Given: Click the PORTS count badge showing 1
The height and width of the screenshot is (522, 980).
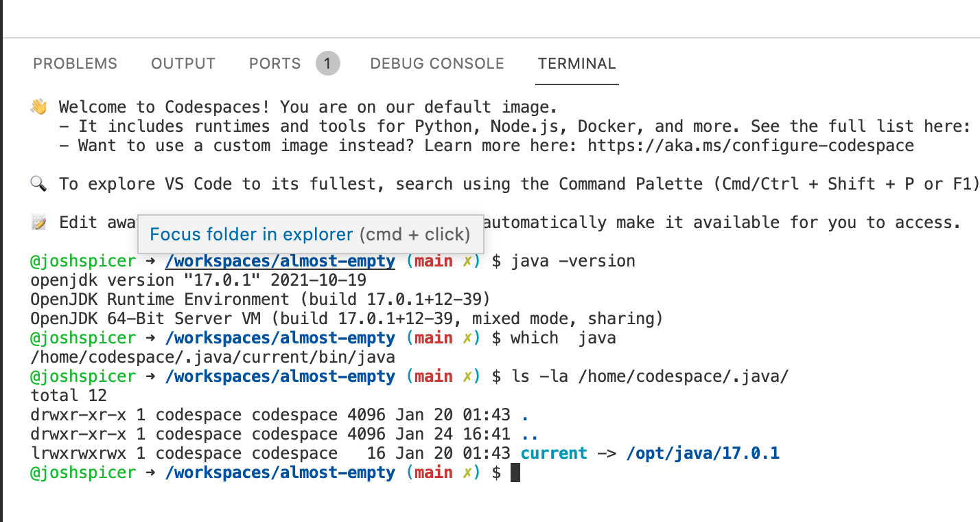Looking at the screenshot, I should coord(328,64).
